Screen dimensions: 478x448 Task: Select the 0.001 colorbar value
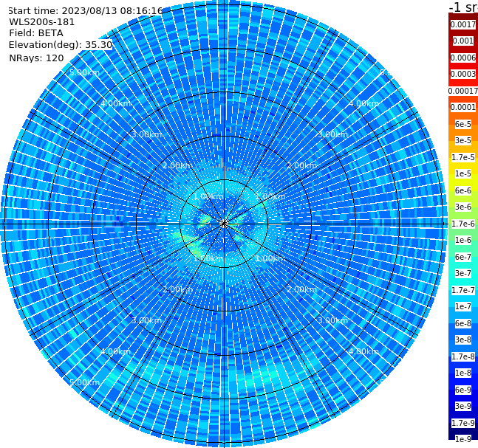pyautogui.click(x=463, y=41)
